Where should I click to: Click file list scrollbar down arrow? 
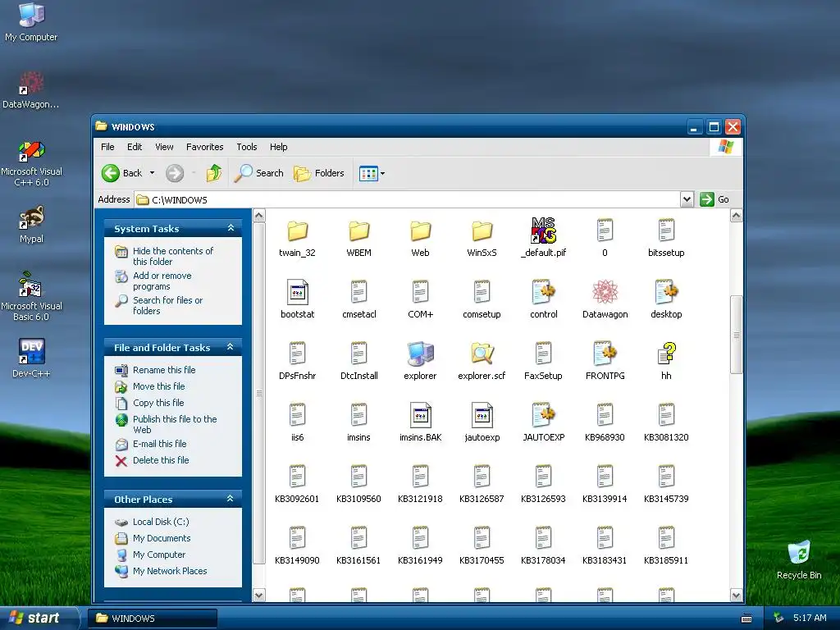pos(736,596)
